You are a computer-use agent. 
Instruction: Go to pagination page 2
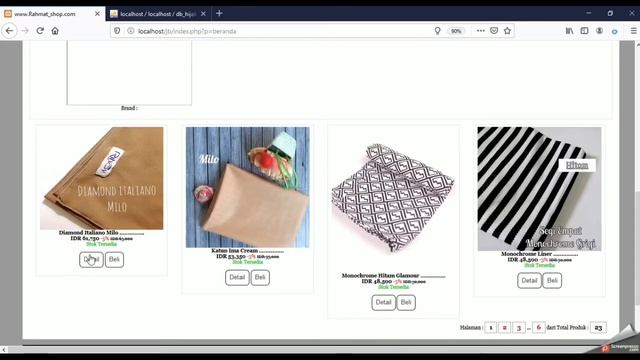504,328
